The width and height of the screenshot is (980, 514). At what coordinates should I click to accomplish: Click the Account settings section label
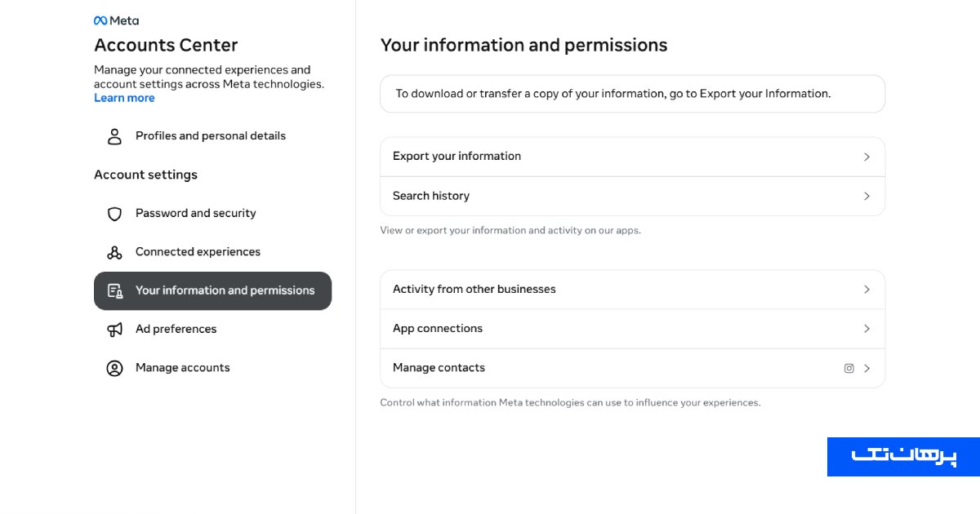click(x=145, y=175)
